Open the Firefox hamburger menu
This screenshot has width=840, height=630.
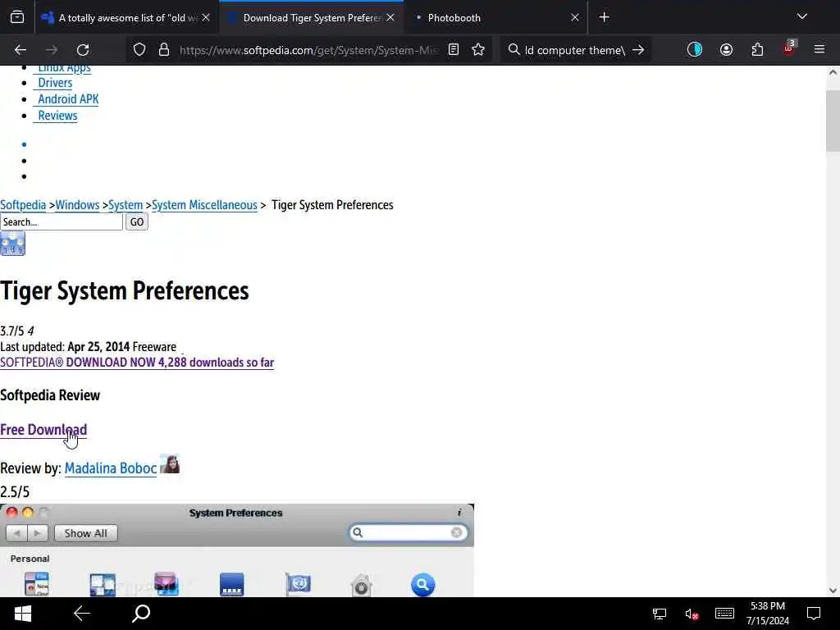819,49
